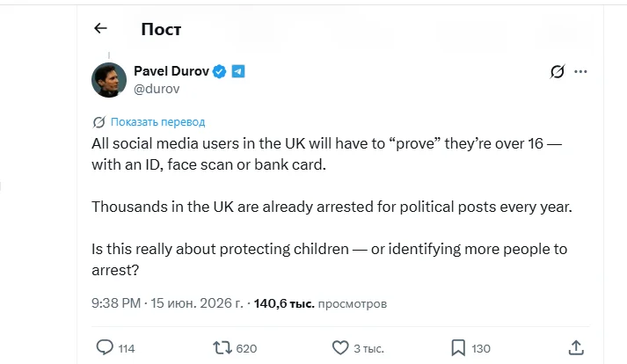This screenshot has width=627, height=364.
Task: Open Pavel Durov's profile avatar
Action: (x=109, y=80)
